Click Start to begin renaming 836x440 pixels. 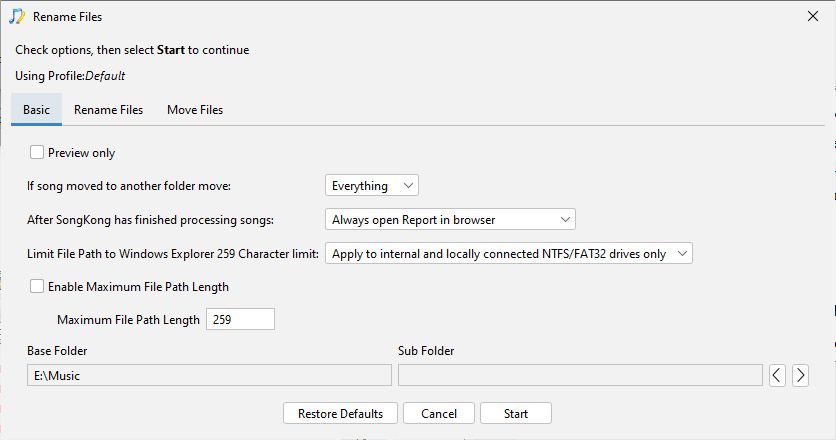click(x=516, y=413)
